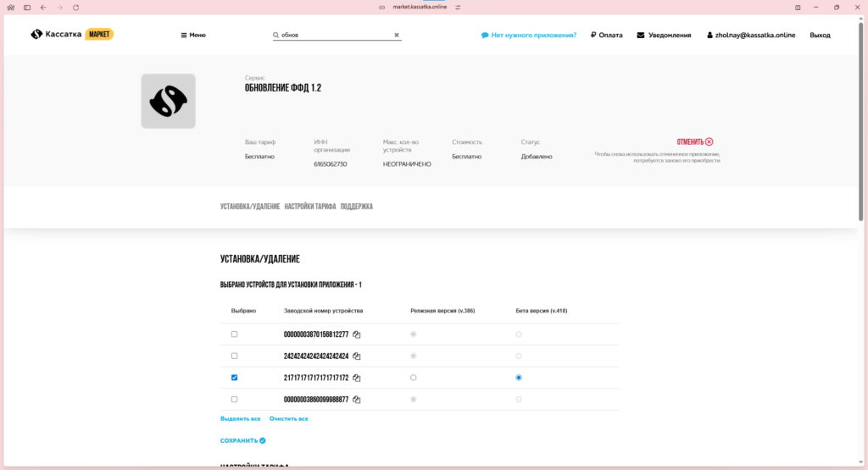Click the 'Обновление ФФД 1.2' title

pos(283,88)
